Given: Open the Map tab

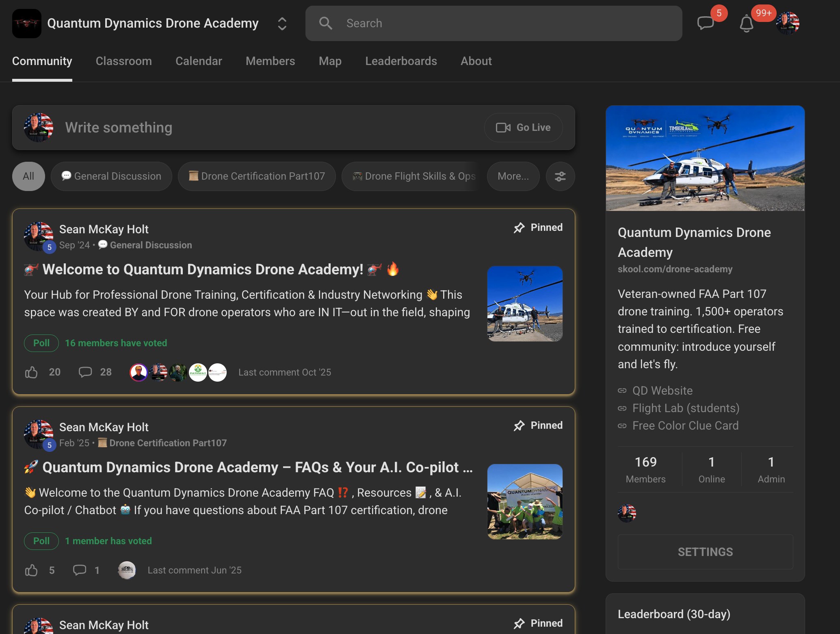Looking at the screenshot, I should click(330, 61).
